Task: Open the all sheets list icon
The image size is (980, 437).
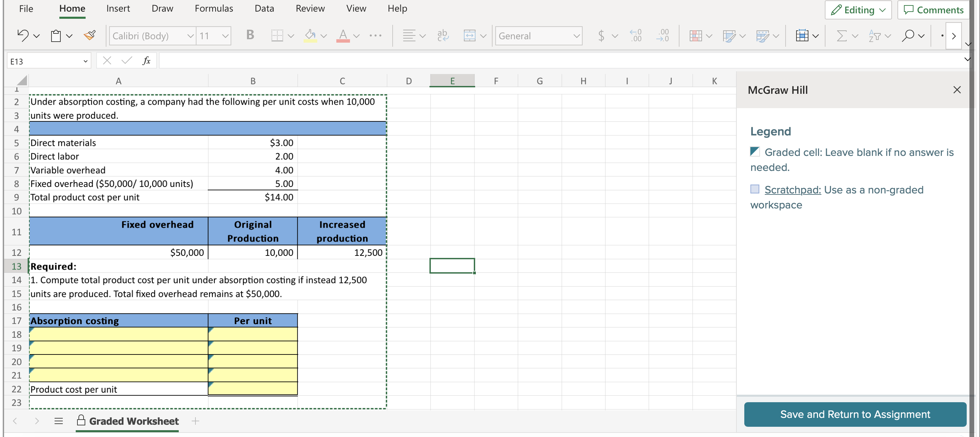Action: 59,421
